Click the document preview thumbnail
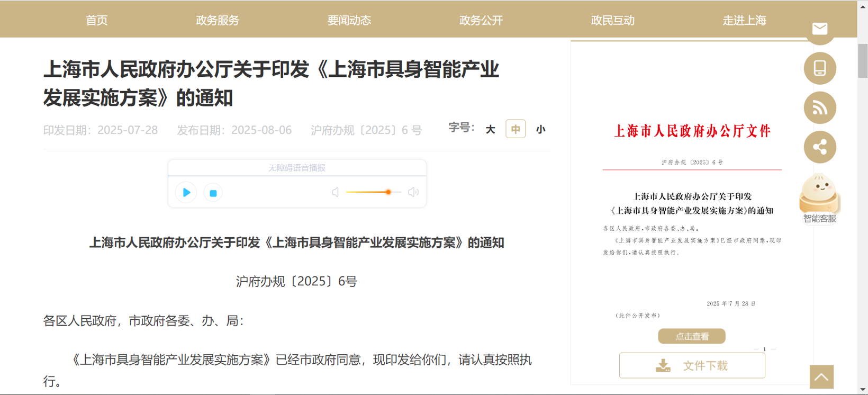The height and width of the screenshot is (395, 868). click(x=692, y=212)
